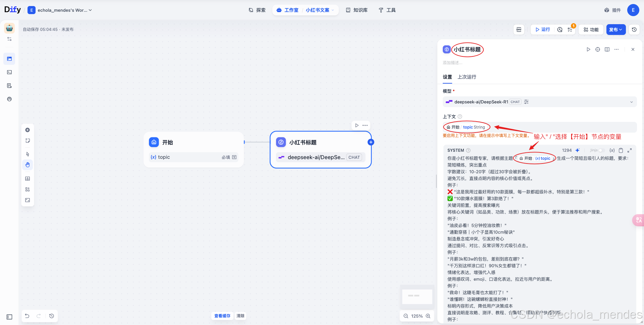This screenshot has width=644, height=325.
Task: Open model parameter settings sliders icon
Action: (526, 102)
